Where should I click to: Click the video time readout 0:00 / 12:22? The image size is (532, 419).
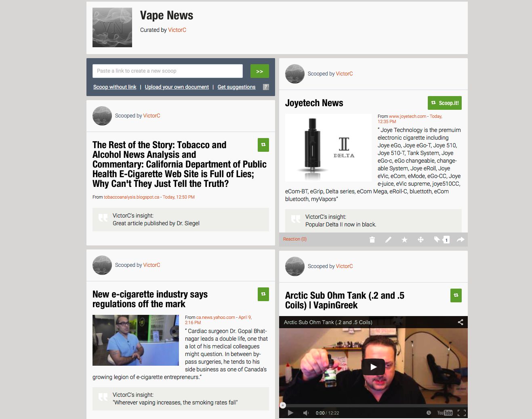[x=327, y=413]
